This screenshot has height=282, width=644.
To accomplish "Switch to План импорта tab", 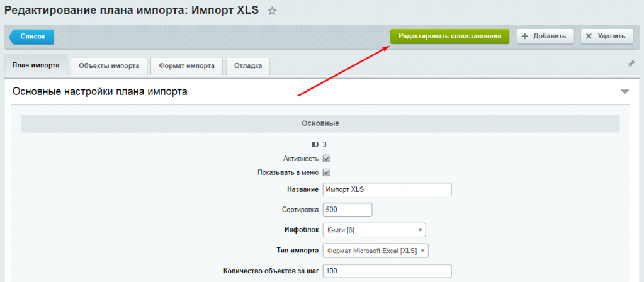I will click(x=35, y=65).
